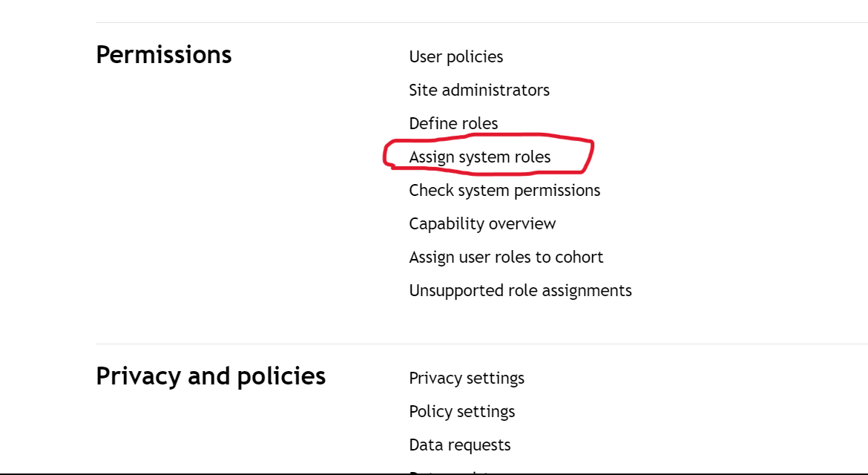The height and width of the screenshot is (475, 868).
Task: Click the Permissions section heading
Action: [x=164, y=55]
